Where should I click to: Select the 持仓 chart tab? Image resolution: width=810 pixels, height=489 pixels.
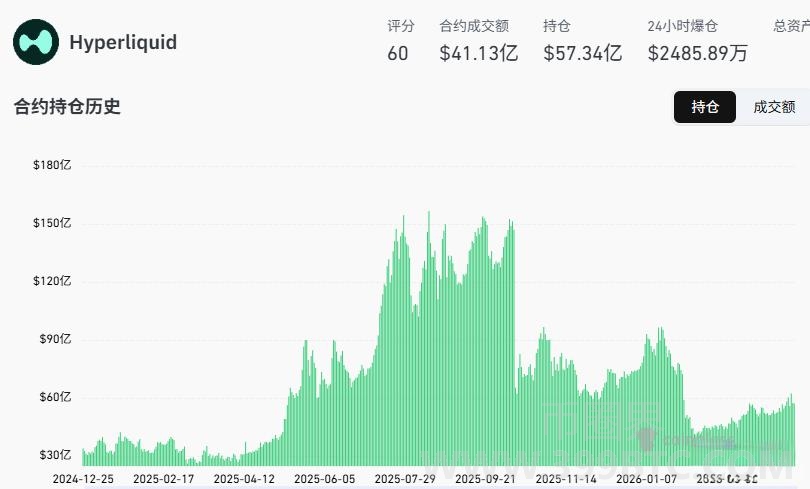tap(705, 107)
